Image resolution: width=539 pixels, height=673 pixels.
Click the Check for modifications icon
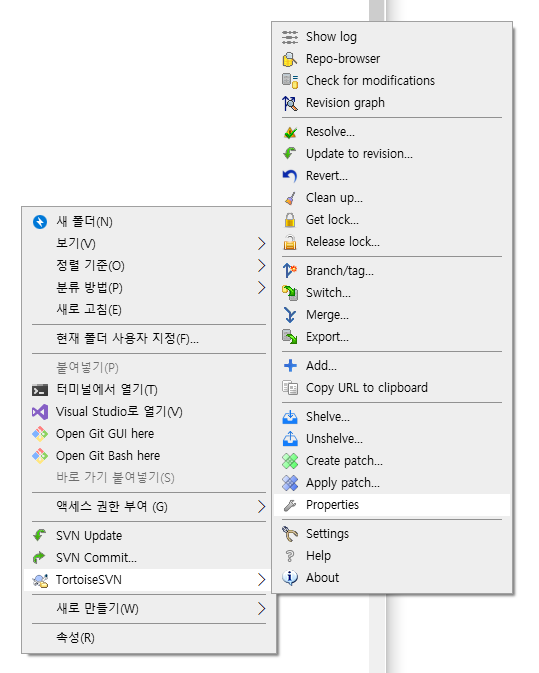coord(290,81)
